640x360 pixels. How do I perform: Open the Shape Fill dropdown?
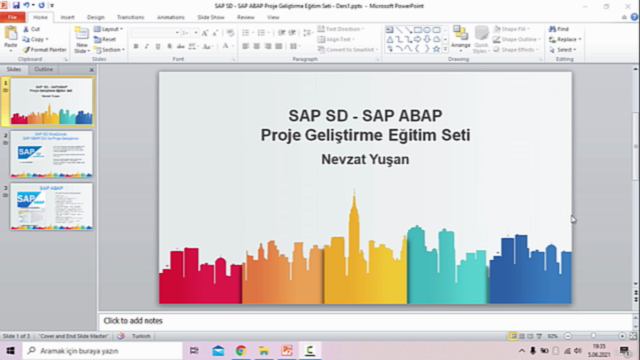pyautogui.click(x=511, y=29)
